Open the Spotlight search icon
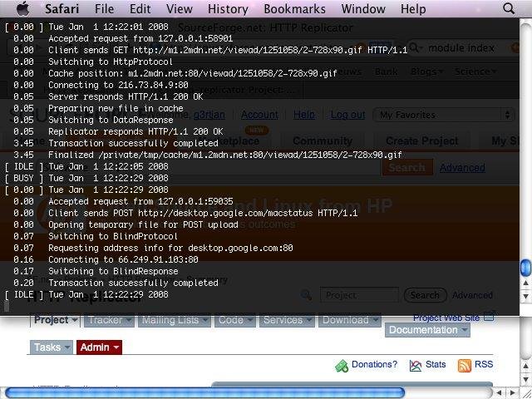This screenshot has height=399, width=532. coord(508,8)
